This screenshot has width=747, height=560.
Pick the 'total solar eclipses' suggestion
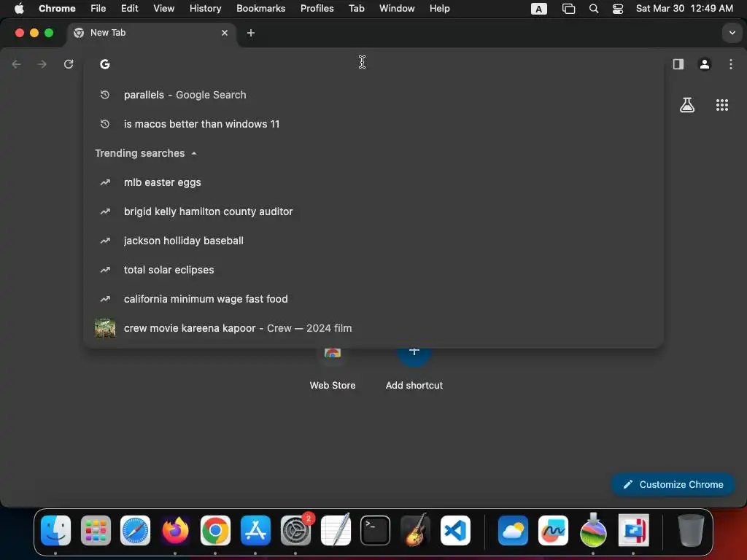point(373,270)
